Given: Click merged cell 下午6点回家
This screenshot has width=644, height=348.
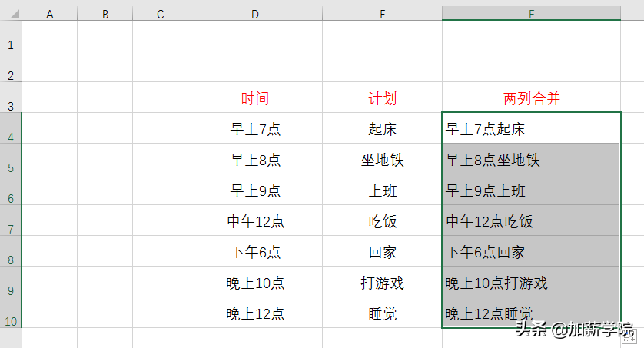Looking at the screenshot, I should 532,251.
